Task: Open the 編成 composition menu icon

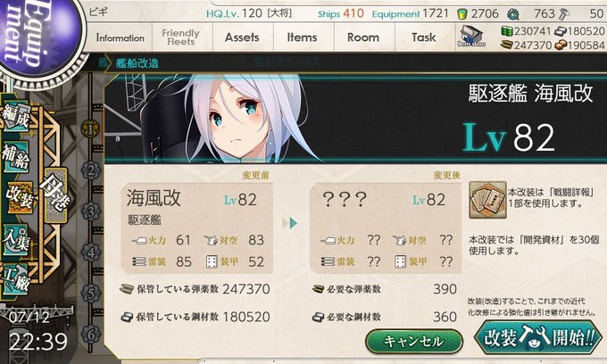Action: (15, 116)
